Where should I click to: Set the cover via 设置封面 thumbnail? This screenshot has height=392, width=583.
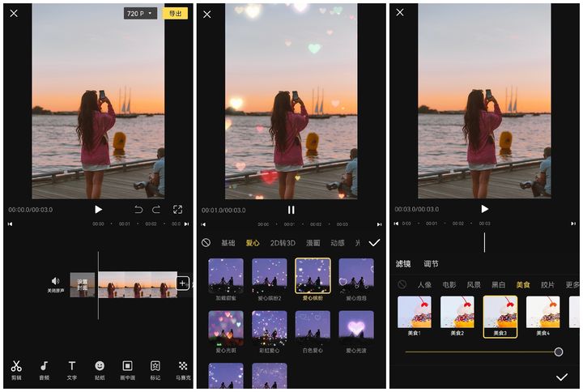(82, 285)
